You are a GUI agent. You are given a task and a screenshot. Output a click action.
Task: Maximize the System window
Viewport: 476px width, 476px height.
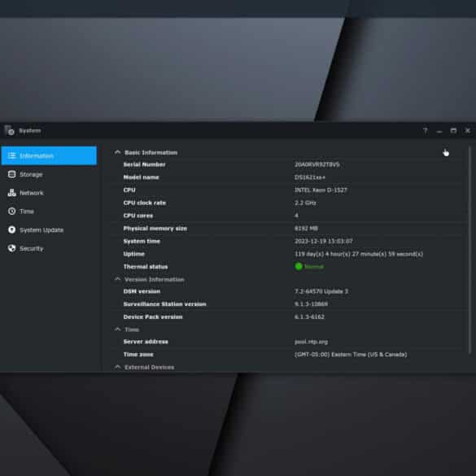pyautogui.click(x=453, y=130)
